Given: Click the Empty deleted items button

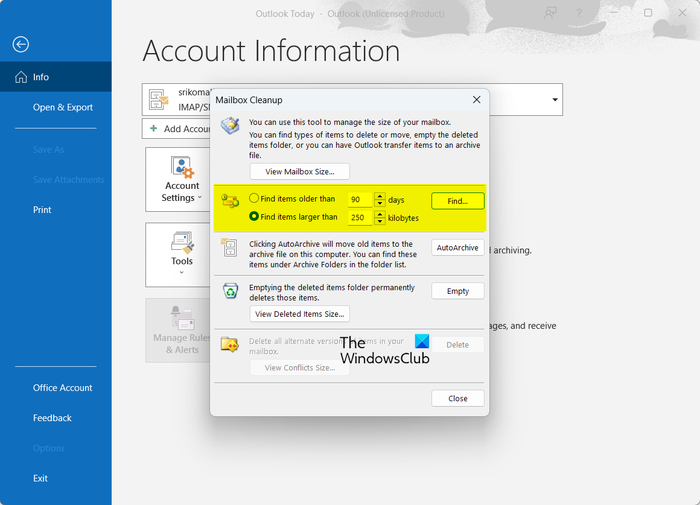Looking at the screenshot, I should tap(458, 291).
